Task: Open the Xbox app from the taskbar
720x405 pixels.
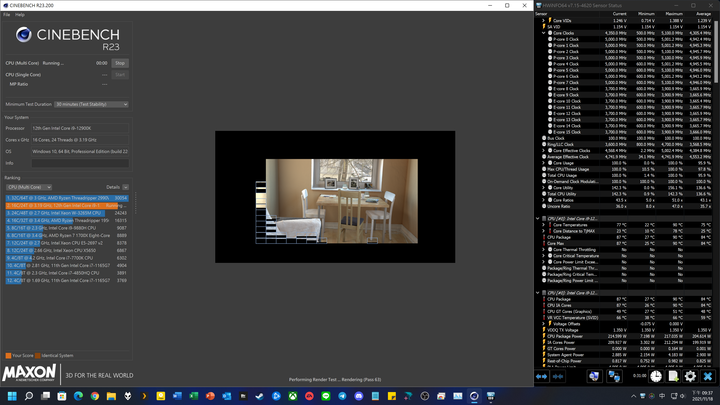Action: (292, 396)
